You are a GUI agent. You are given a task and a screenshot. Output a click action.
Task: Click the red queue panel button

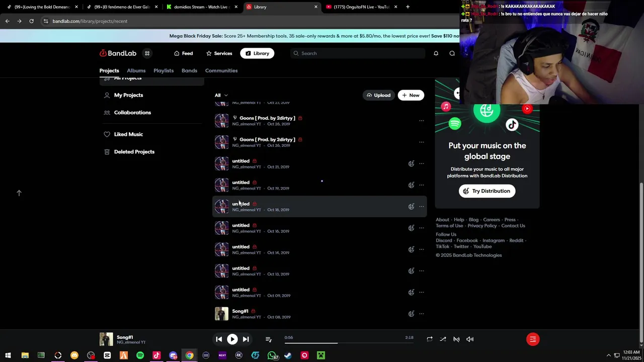point(532,339)
